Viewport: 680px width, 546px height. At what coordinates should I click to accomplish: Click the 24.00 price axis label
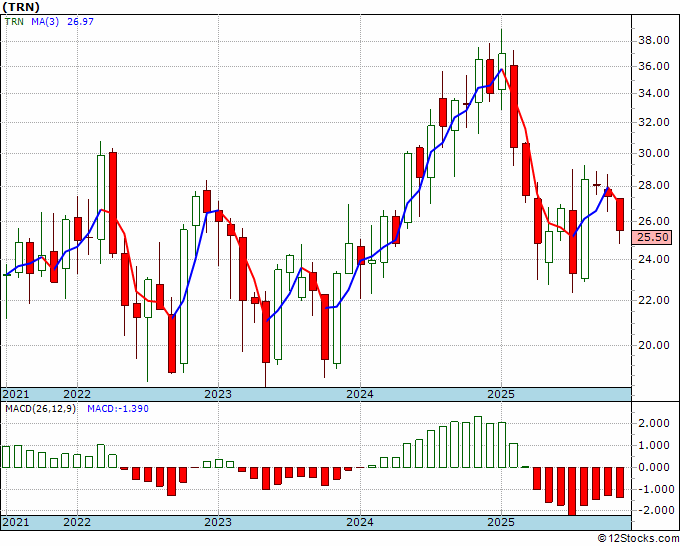[654, 259]
